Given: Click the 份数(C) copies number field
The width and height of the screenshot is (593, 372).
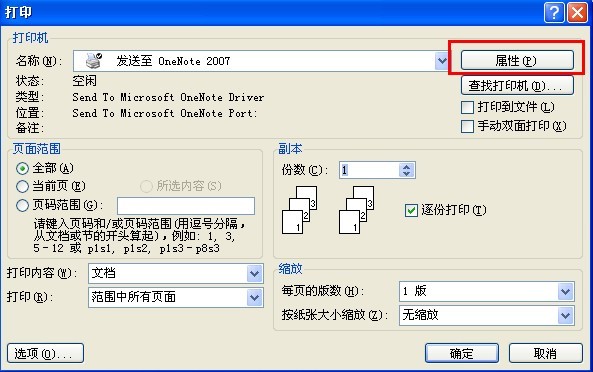Looking at the screenshot, I should click(x=369, y=170).
